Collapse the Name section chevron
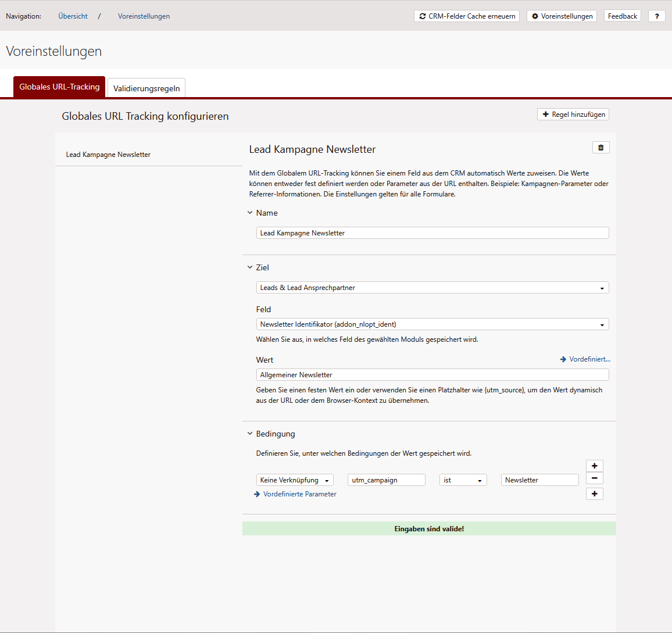 click(x=250, y=213)
